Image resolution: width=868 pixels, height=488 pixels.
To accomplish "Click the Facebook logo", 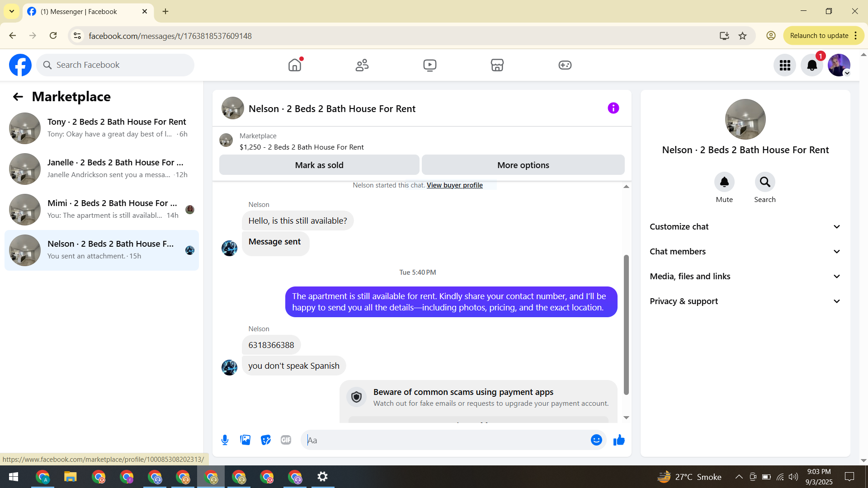I will pyautogui.click(x=20, y=65).
